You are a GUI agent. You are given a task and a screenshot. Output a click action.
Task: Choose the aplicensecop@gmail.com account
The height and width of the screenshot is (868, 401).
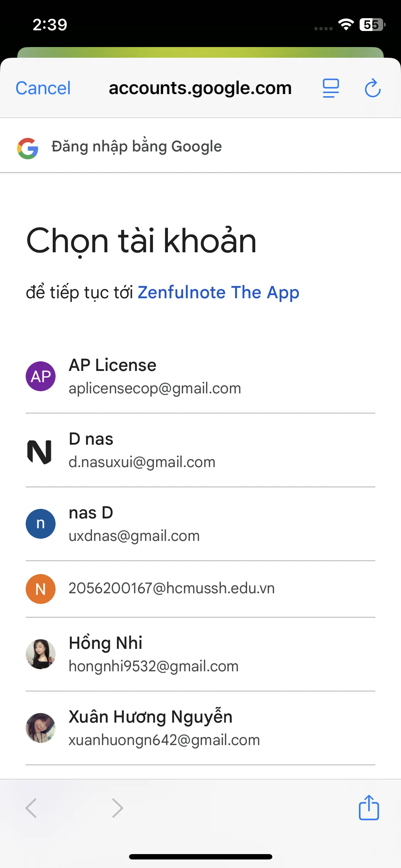pos(200,376)
